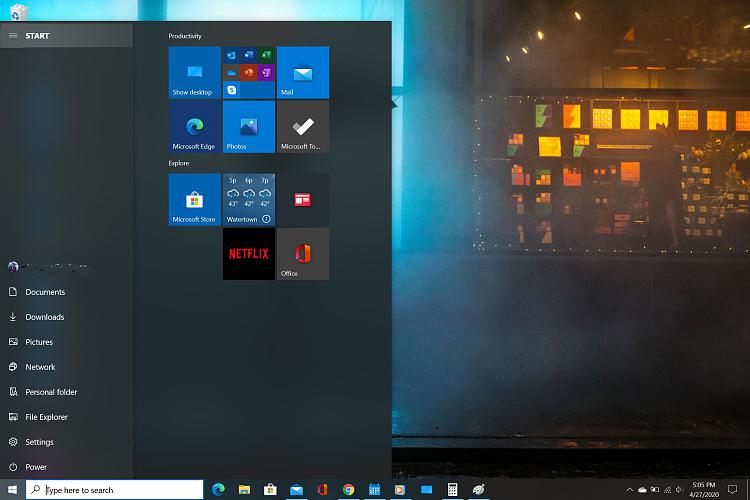Focus the Type here to search box
The height and width of the screenshot is (500, 750).
click(115, 489)
